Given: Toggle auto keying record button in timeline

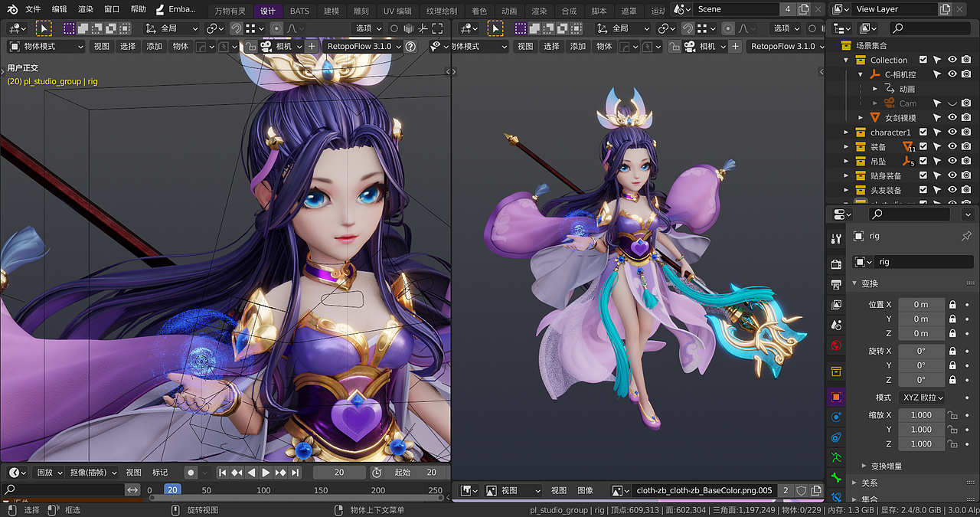Looking at the screenshot, I should pos(191,473).
